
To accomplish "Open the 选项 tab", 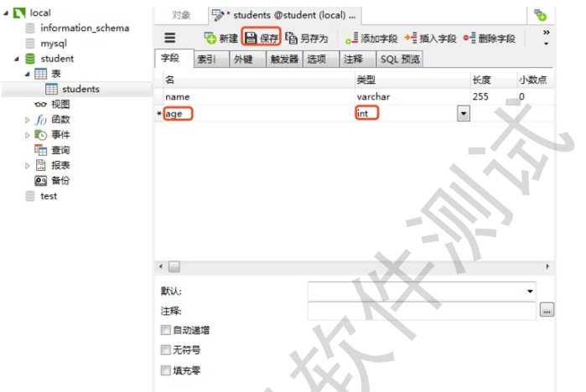I will (x=320, y=59).
